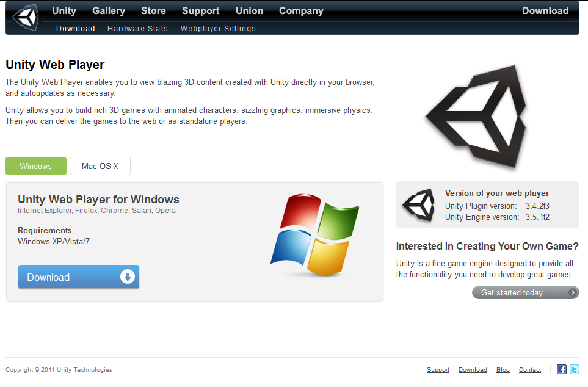Click the chevron on Get started today
Image resolution: width=588 pixels, height=387 pixels.
(572, 292)
